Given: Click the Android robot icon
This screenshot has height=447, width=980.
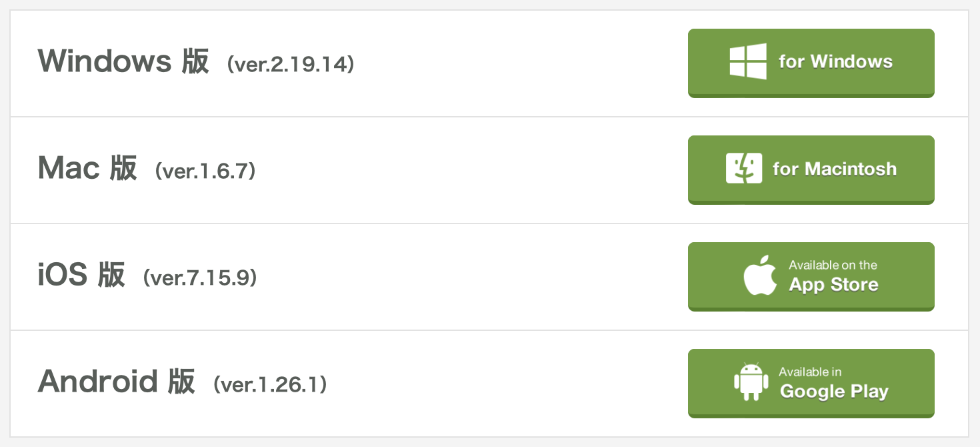Looking at the screenshot, I should [751, 382].
